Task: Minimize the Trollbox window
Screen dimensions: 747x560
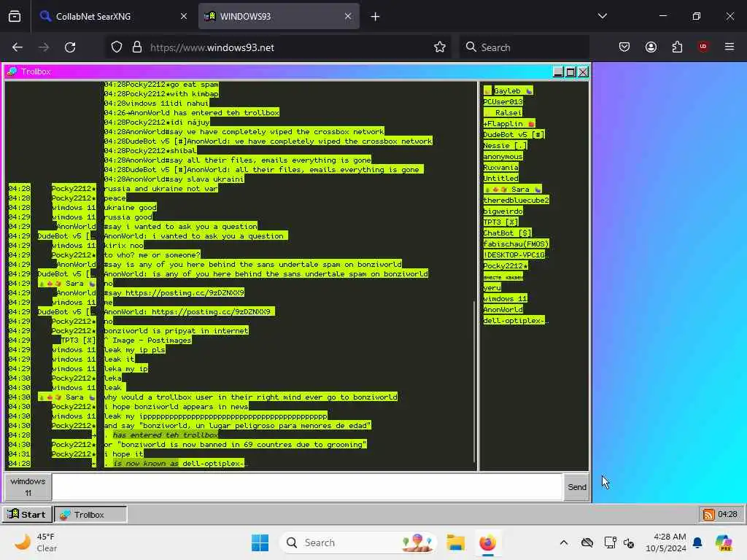Action: click(x=558, y=72)
